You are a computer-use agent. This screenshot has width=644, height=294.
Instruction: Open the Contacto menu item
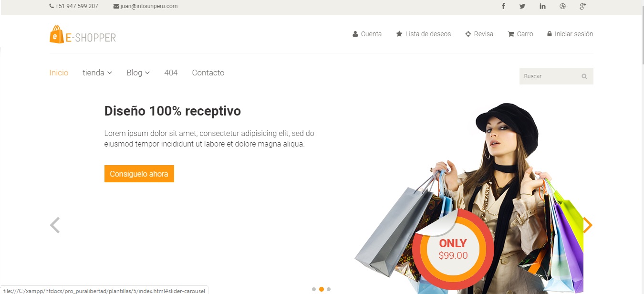(208, 73)
